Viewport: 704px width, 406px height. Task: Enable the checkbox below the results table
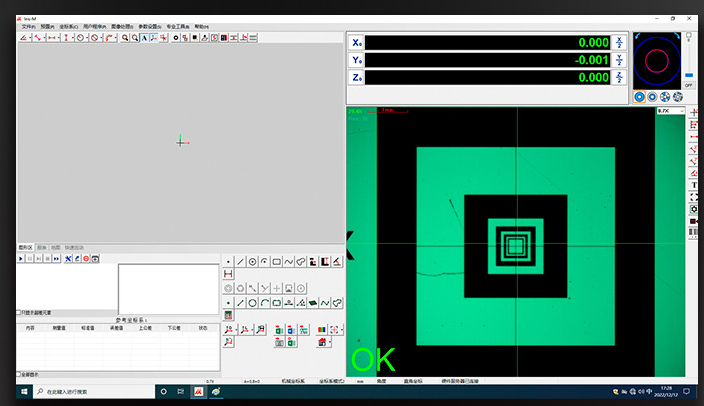coord(19,375)
